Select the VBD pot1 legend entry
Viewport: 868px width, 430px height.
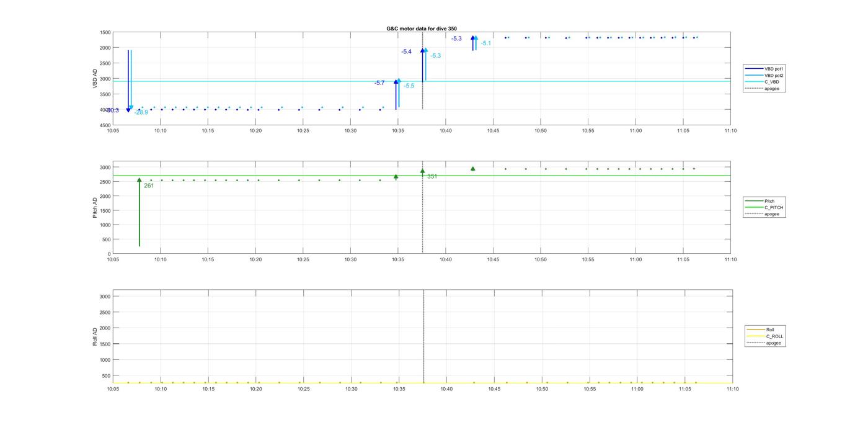(x=765, y=69)
